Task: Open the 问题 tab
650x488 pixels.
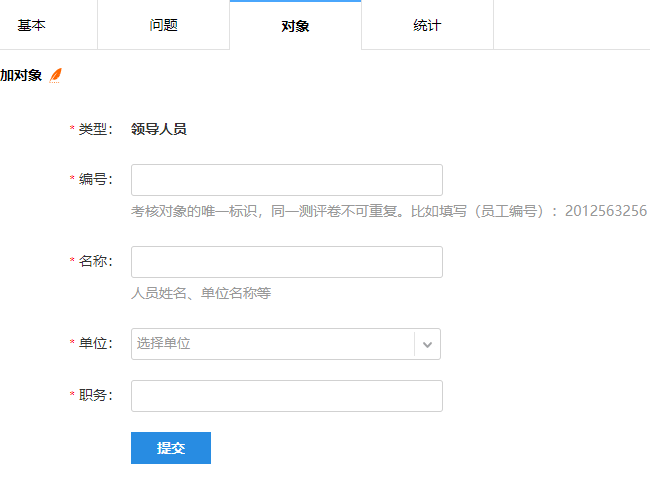Action: (x=163, y=25)
